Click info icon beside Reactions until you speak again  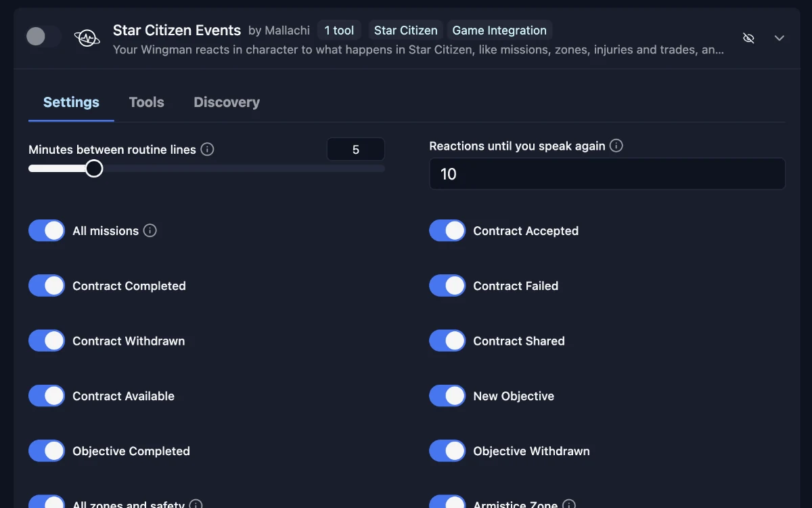(x=616, y=146)
